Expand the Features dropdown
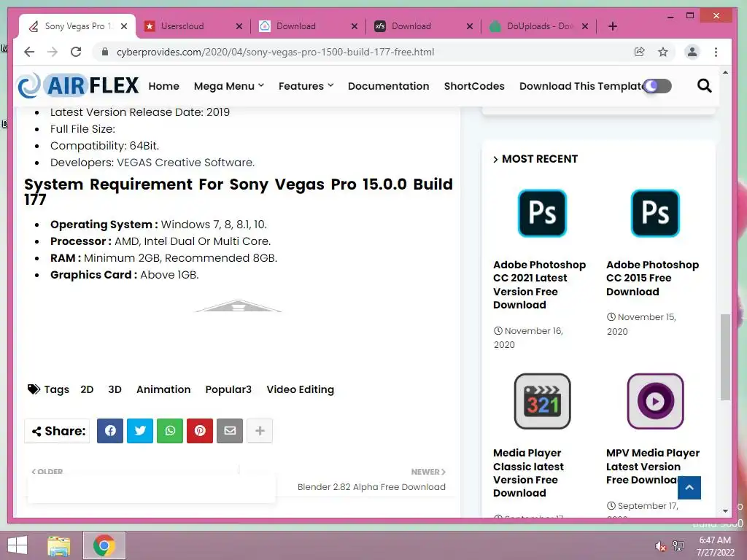Screen dimensions: 747x560 coord(306,86)
